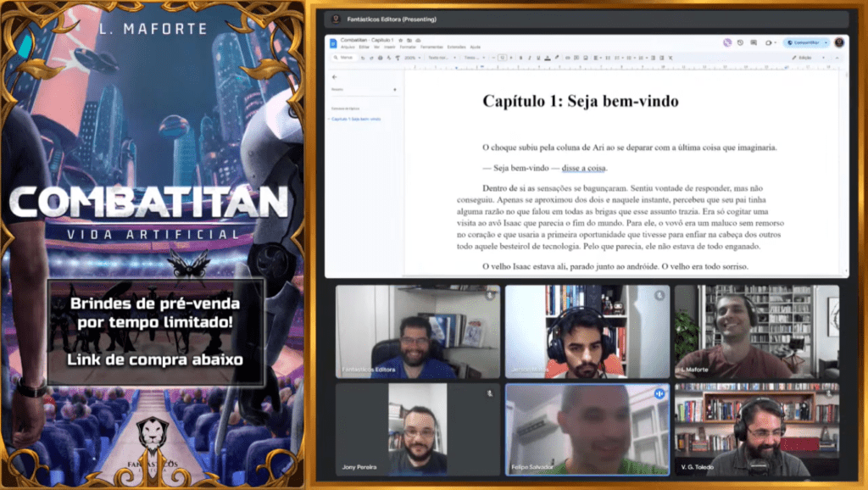The image size is (868, 490).
Task: Select the Undo icon in the toolbar
Action: 362,58
